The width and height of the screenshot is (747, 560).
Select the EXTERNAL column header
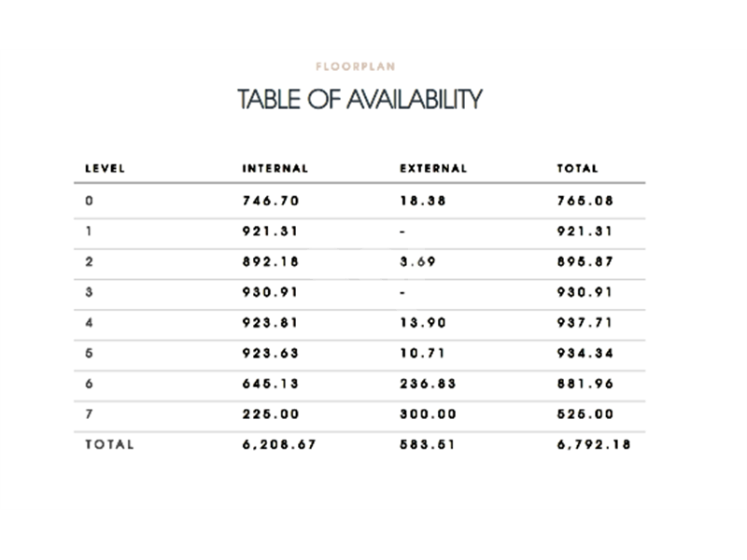[433, 169]
